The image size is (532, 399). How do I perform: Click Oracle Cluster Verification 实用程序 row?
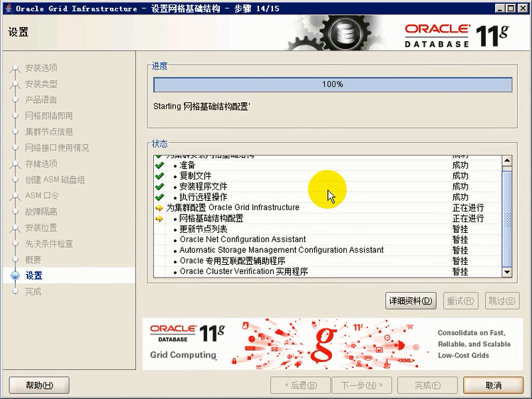click(x=328, y=272)
